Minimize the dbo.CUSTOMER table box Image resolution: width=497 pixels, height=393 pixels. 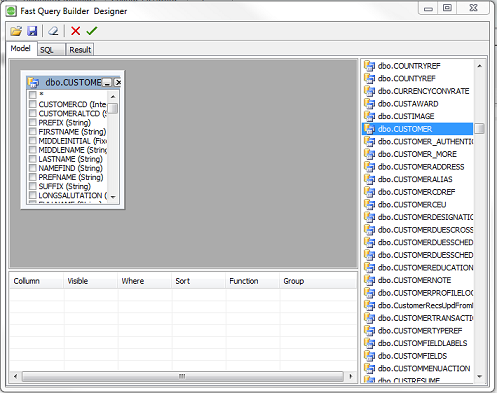click(x=107, y=82)
